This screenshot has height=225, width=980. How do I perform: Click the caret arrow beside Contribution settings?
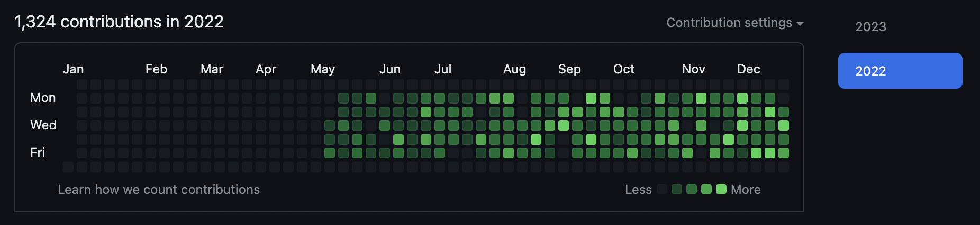800,24
